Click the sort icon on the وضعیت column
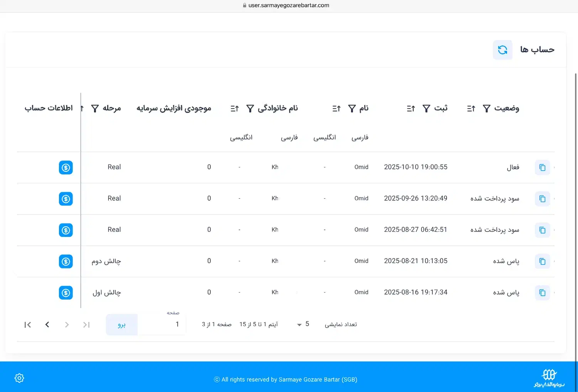Screen dimensions: 578x392 pos(470,108)
